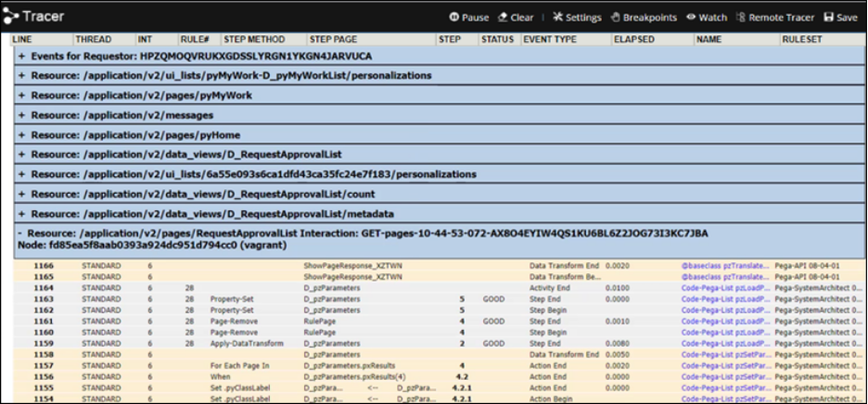Select line number 1162
868x404 pixels.
(44, 309)
